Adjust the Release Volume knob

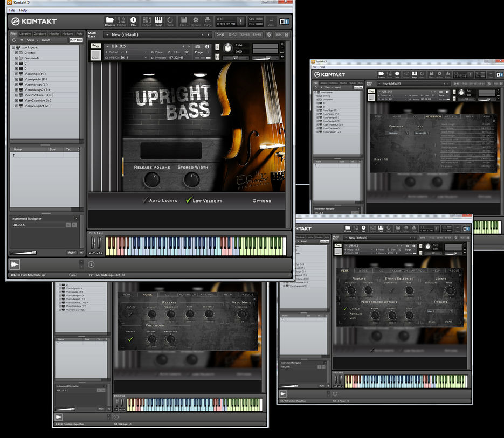152,180
